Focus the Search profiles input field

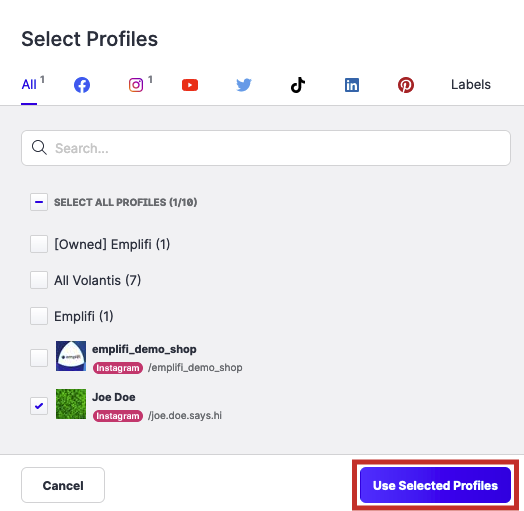tap(266, 148)
